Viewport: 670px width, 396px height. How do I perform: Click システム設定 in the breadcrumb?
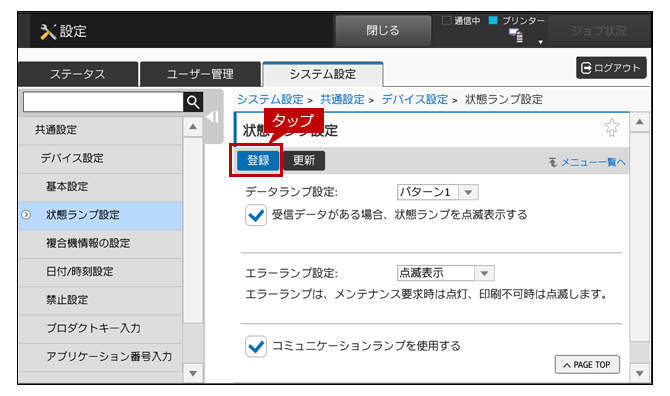270,100
